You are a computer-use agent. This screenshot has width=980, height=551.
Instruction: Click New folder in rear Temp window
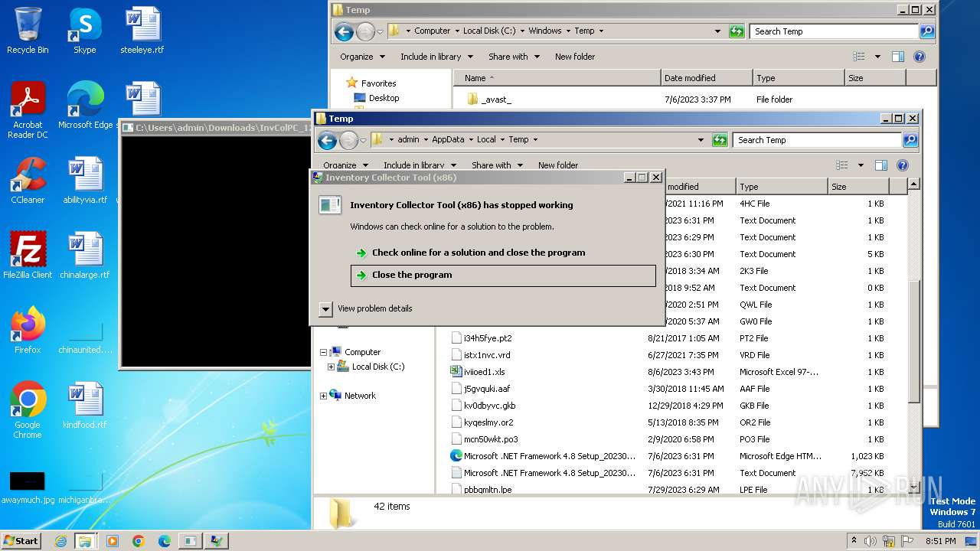(575, 57)
